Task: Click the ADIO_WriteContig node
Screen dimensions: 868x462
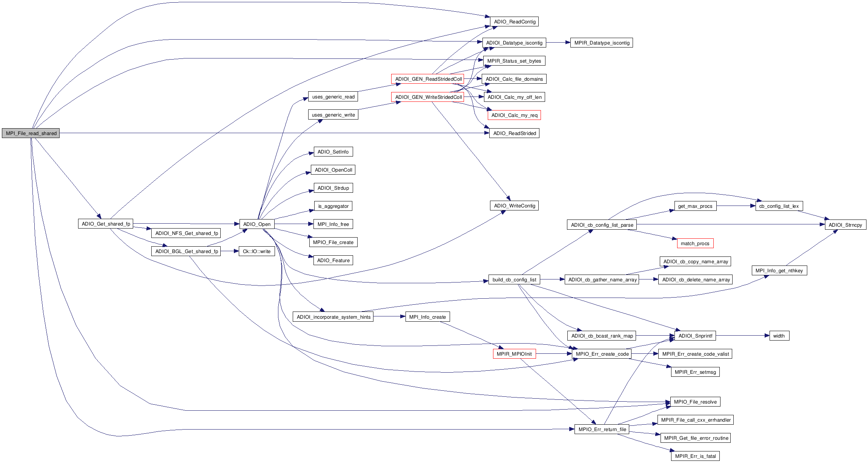Action: [x=514, y=206]
